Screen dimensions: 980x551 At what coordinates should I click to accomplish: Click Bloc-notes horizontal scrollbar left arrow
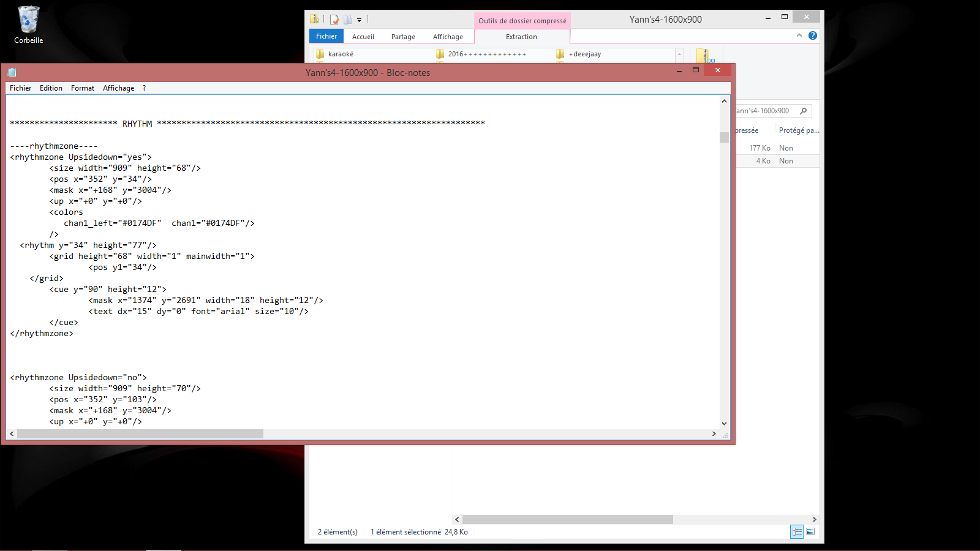pos(12,433)
